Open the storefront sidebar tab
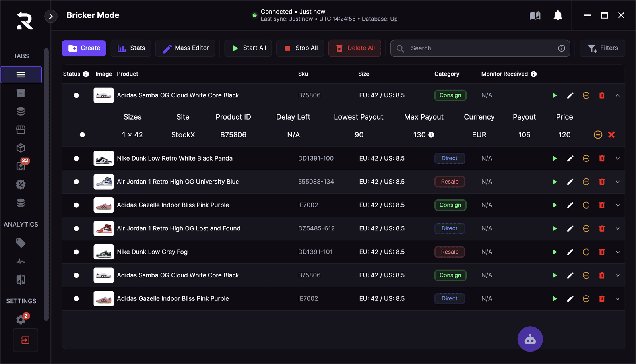 pos(21,130)
